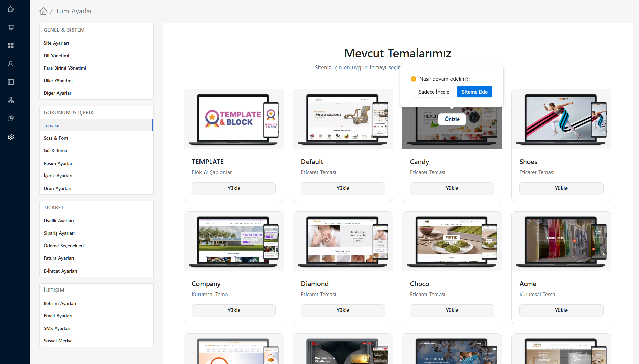Click the Siteme Ekle button

(x=475, y=92)
